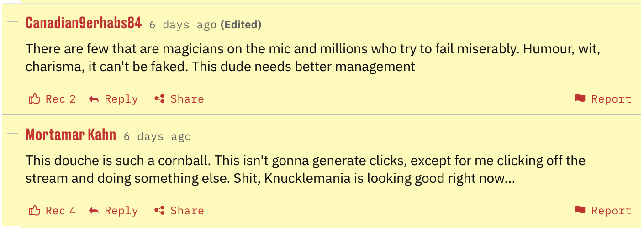Click share icon under Mortamar Kahn's comment
The image size is (644, 228).
159,211
